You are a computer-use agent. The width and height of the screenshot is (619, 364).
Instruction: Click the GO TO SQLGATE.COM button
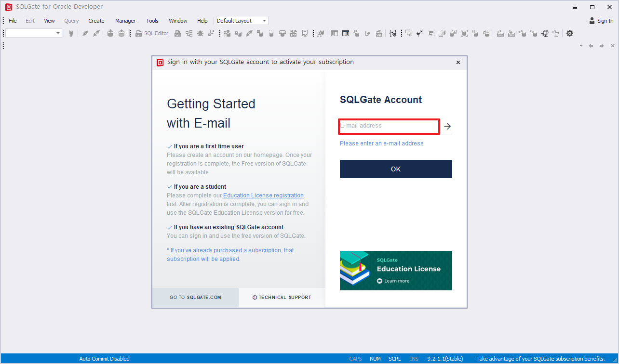(x=195, y=298)
